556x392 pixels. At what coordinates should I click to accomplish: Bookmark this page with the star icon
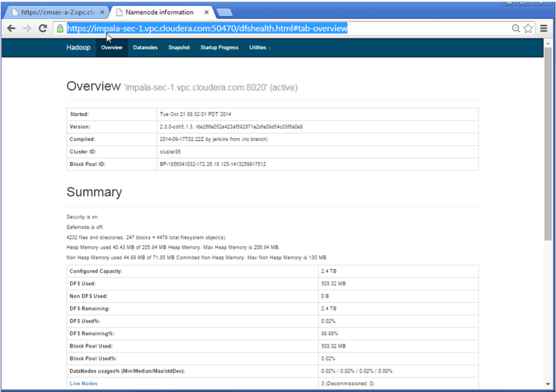coord(528,28)
